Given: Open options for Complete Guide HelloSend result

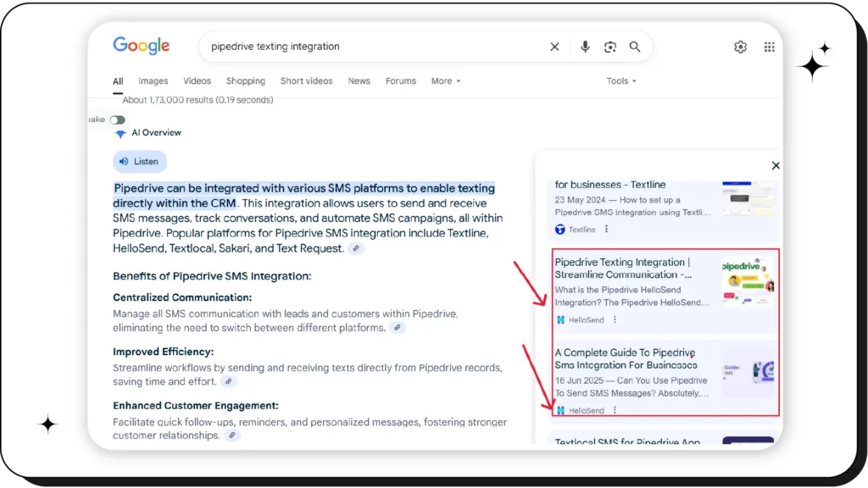Looking at the screenshot, I should (x=615, y=410).
